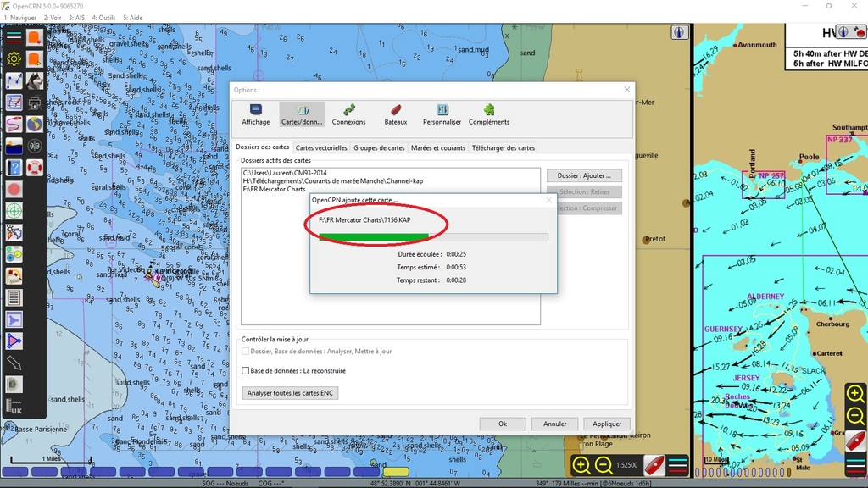Open the Options gear in the left toolbar
This screenshot has width=868, height=488.
click(x=14, y=58)
